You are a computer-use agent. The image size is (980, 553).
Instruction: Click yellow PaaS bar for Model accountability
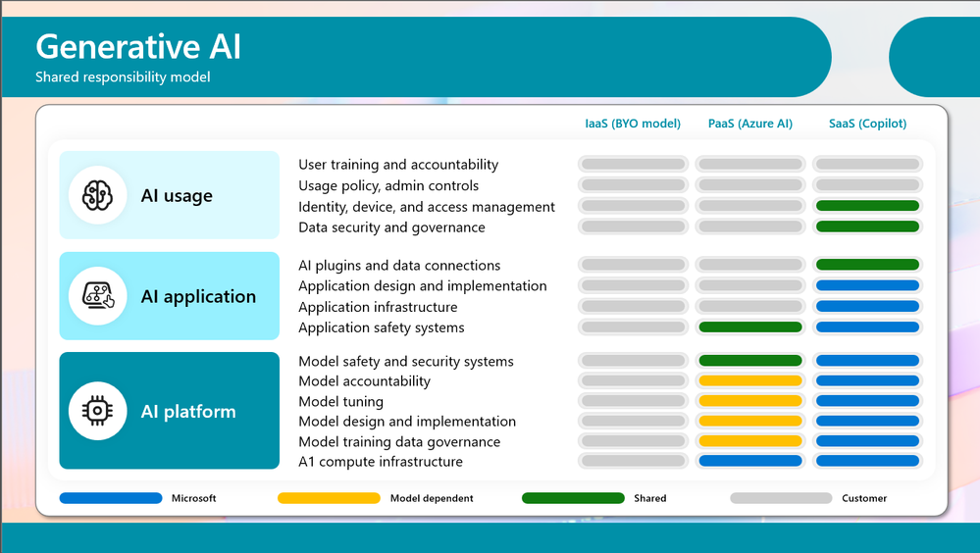coord(750,380)
